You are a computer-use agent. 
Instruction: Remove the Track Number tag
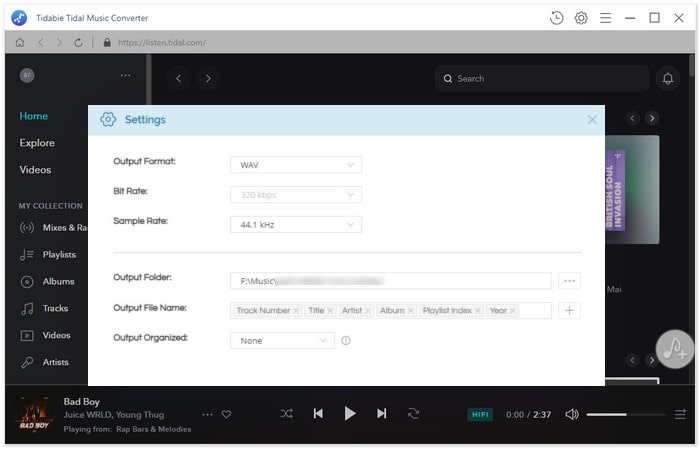pyautogui.click(x=296, y=311)
